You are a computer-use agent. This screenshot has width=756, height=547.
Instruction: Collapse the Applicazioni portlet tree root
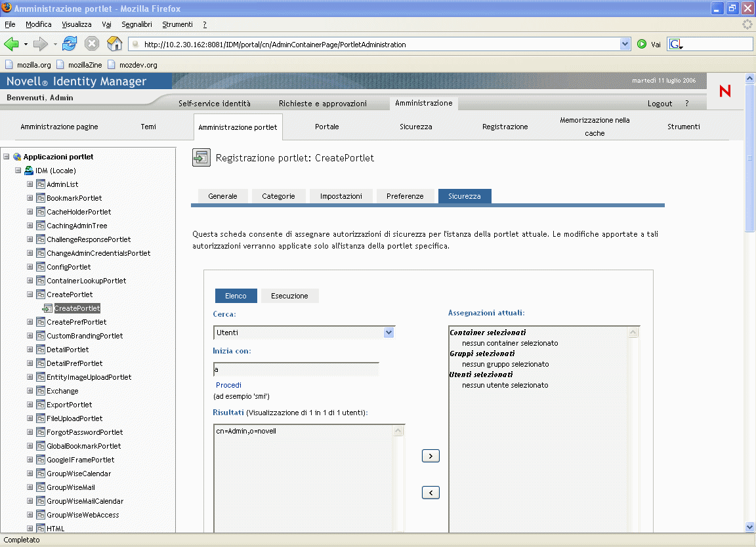[7, 157]
